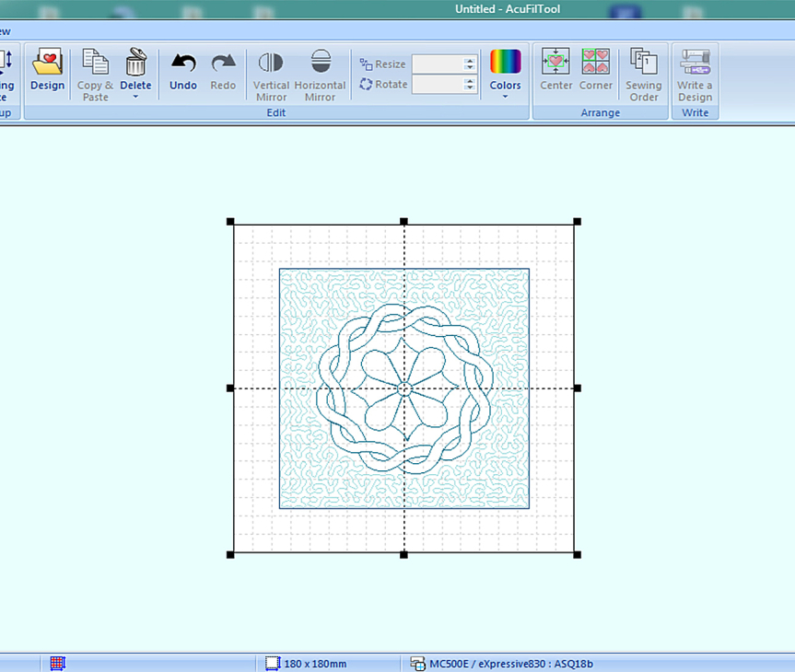Apply Horizontal Mirror to the design
The image size is (795, 672).
(320, 64)
